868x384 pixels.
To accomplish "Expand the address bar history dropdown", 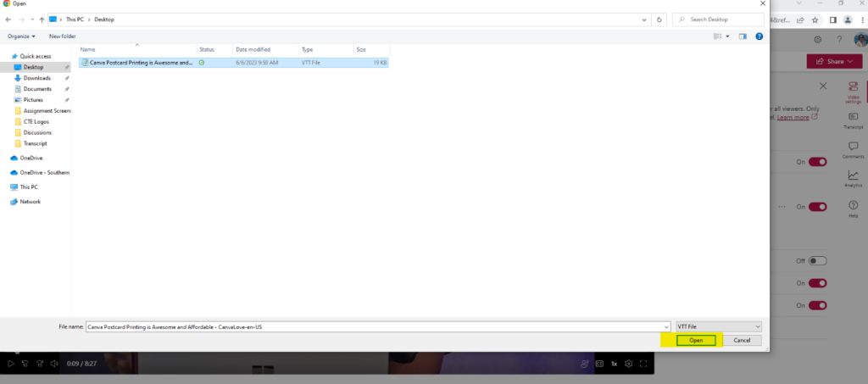I will coord(644,19).
